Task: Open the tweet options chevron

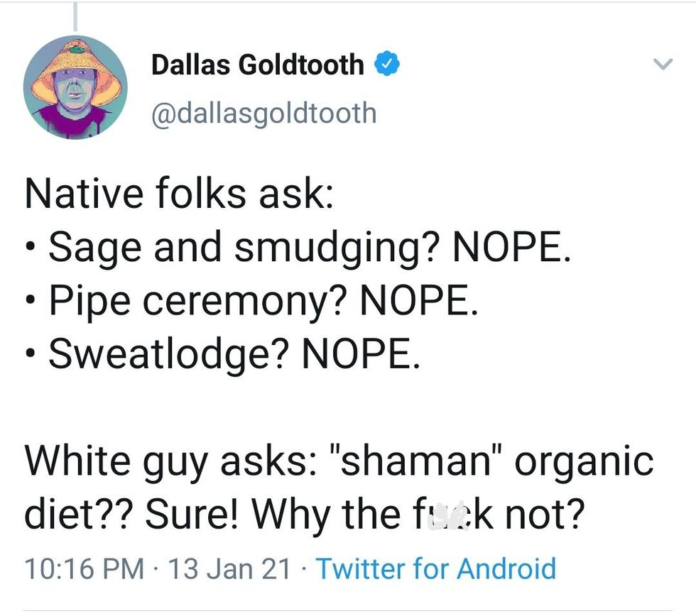Action: click(x=662, y=65)
